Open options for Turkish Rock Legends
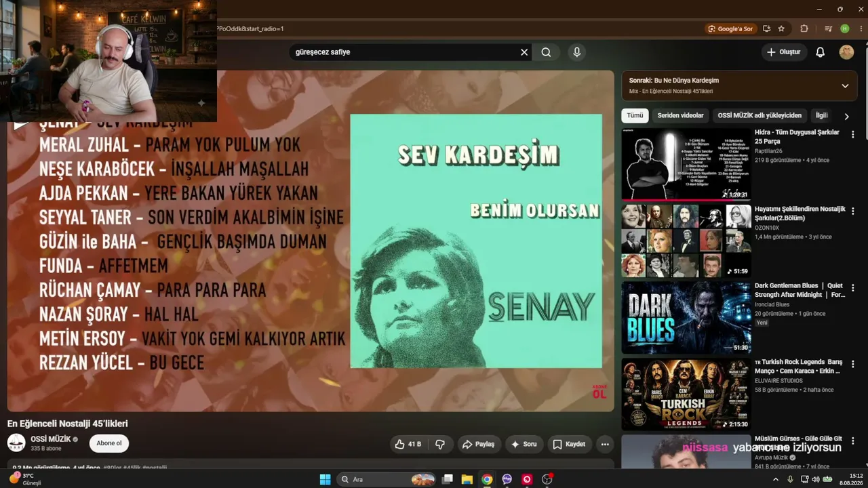This screenshot has width=868, height=488. (852, 364)
